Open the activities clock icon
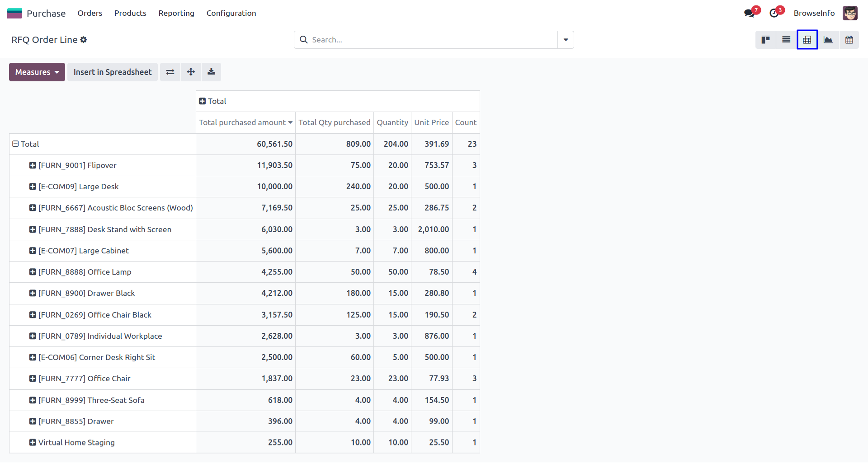 click(x=774, y=13)
